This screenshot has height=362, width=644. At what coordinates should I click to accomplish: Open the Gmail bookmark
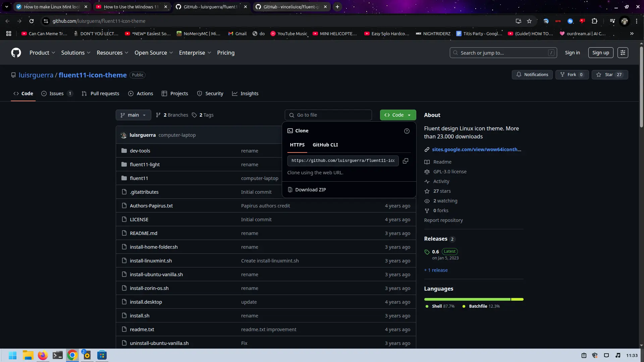[237, 34]
